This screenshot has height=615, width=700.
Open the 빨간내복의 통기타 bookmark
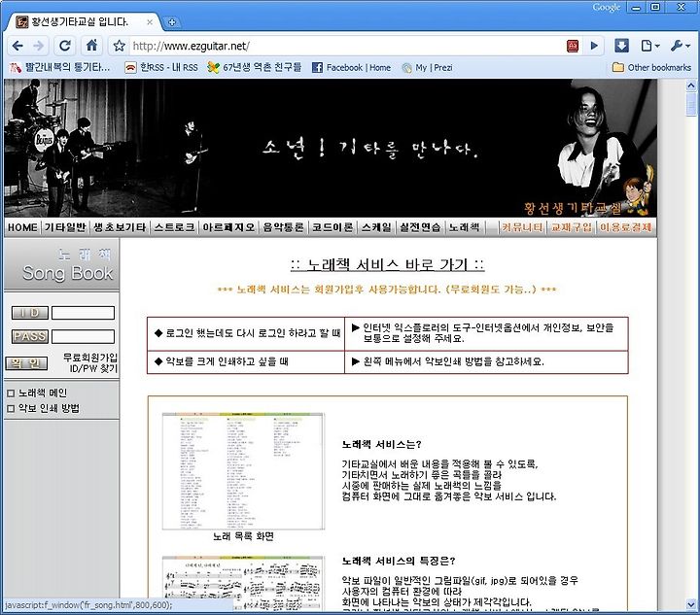[60, 68]
